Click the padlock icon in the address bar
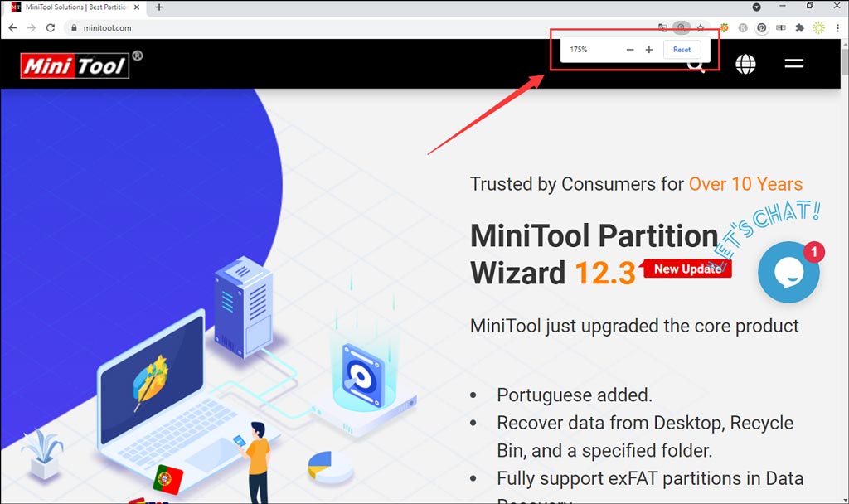The height and width of the screenshot is (504, 849). pos(75,27)
